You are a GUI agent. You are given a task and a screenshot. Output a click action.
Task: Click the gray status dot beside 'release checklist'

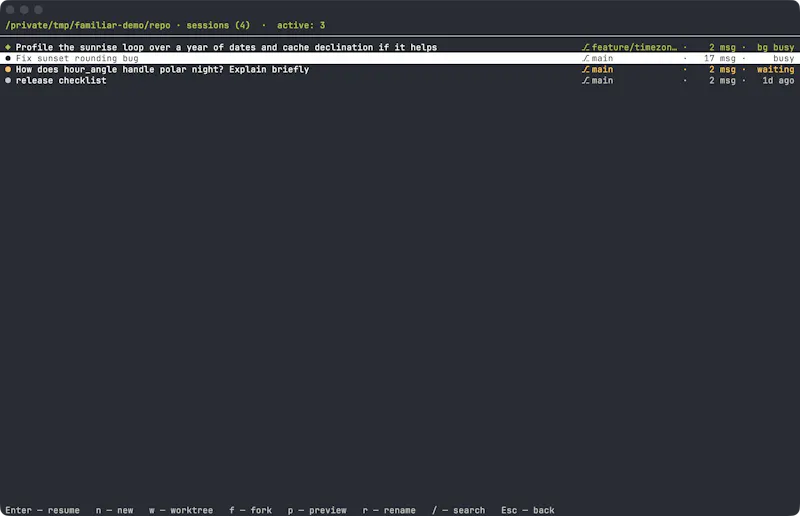(8, 81)
